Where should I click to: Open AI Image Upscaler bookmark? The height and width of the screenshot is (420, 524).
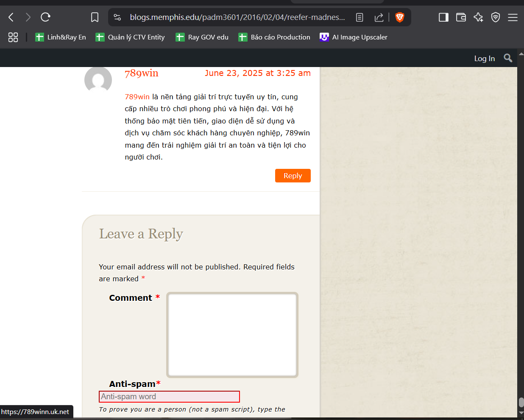[354, 37]
